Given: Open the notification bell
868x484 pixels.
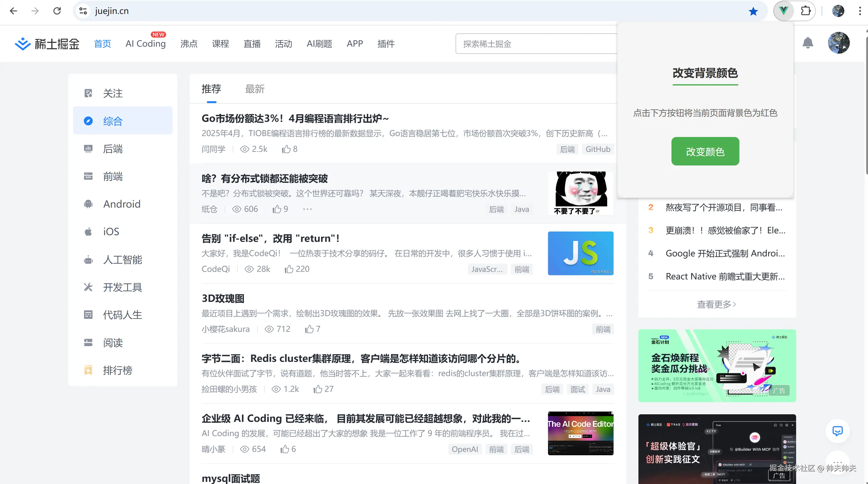Looking at the screenshot, I should pos(808,43).
